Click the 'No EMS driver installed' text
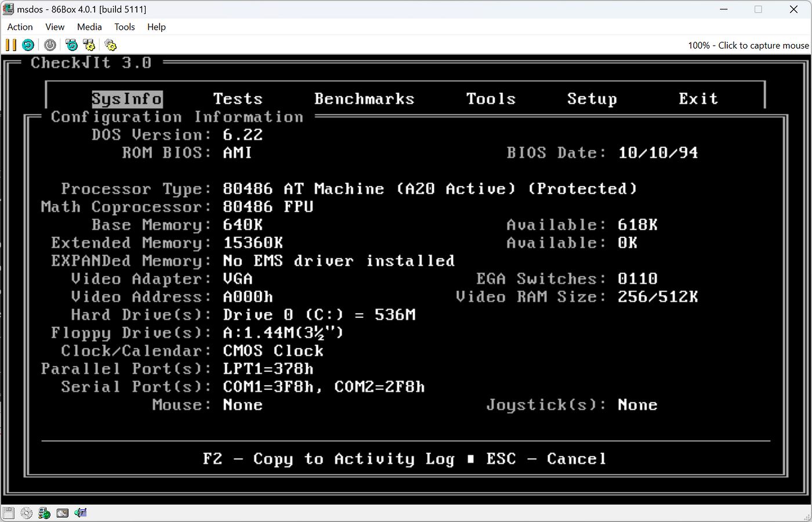Image resolution: width=812 pixels, height=522 pixels. (339, 260)
